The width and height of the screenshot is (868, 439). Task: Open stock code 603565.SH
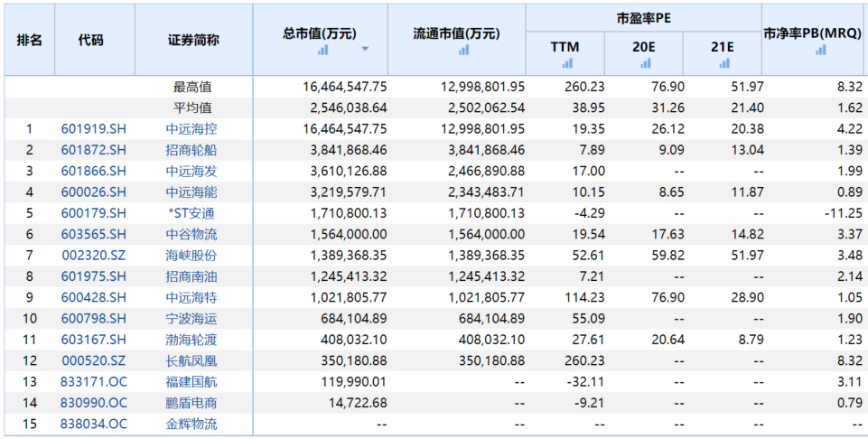[94, 234]
